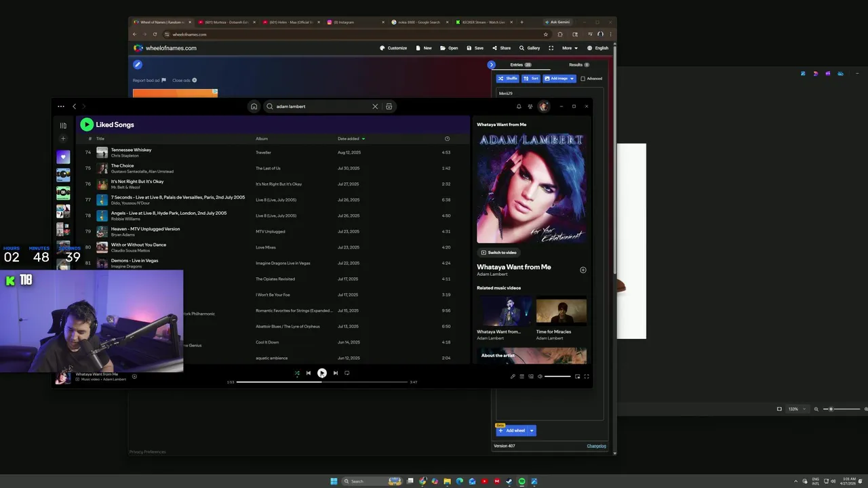Open Browse icon next to search bar
Viewport: 868px width, 488px height.
(x=389, y=106)
